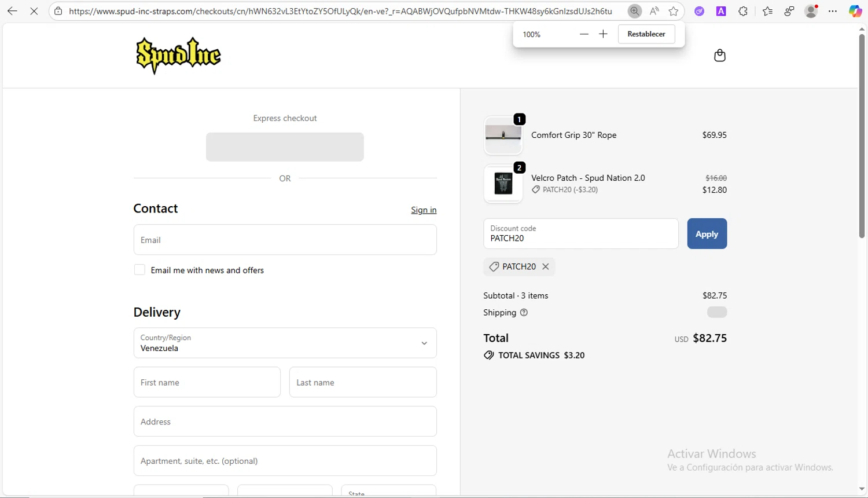This screenshot has height=498, width=868.
Task: Add page to favorites star icon
Action: coord(674,11)
